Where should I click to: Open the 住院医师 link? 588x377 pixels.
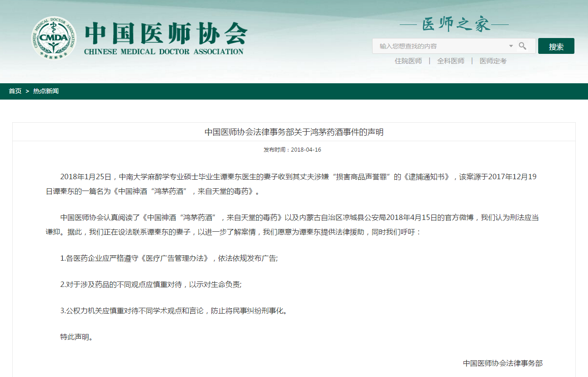408,61
